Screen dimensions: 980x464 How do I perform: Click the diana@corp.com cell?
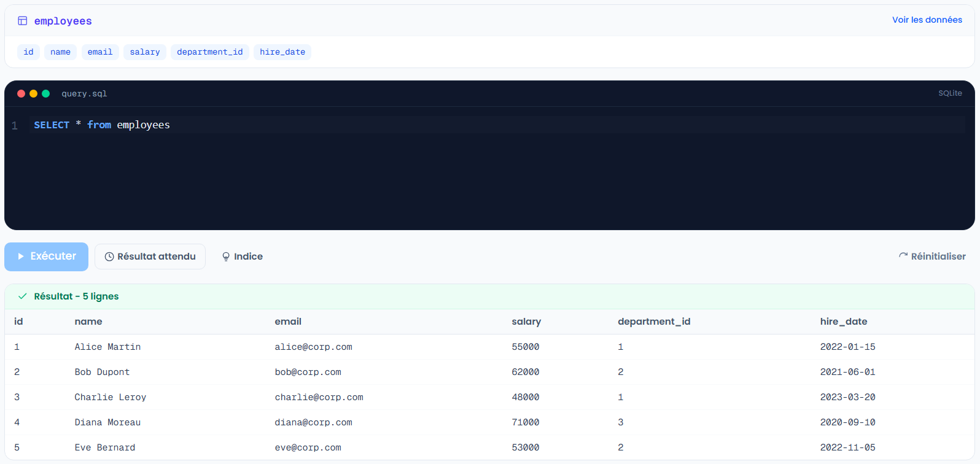[313, 422]
